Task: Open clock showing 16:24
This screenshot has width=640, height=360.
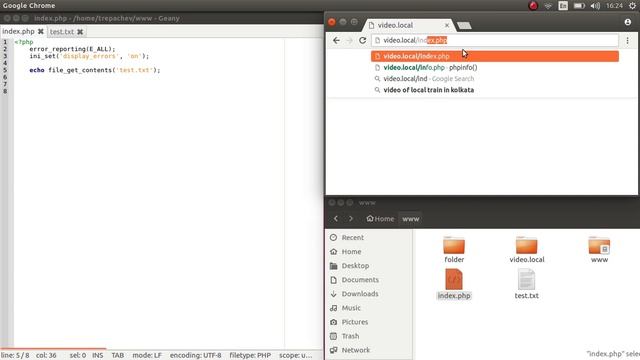Action: [x=614, y=6]
